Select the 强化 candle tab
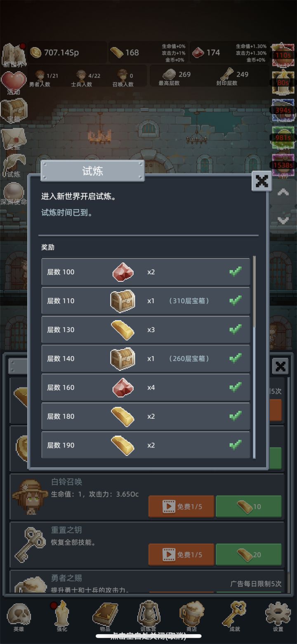The image size is (297, 644). coord(62,617)
